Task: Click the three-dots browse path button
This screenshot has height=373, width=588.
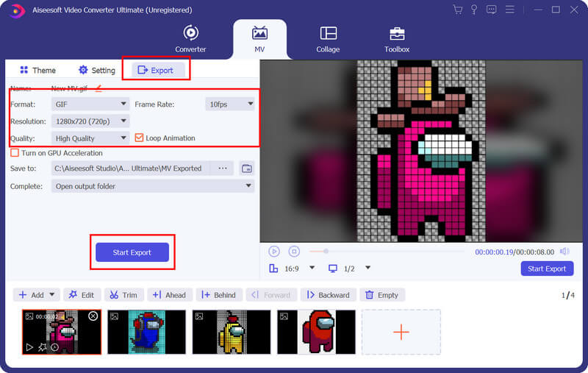Action: (x=223, y=168)
